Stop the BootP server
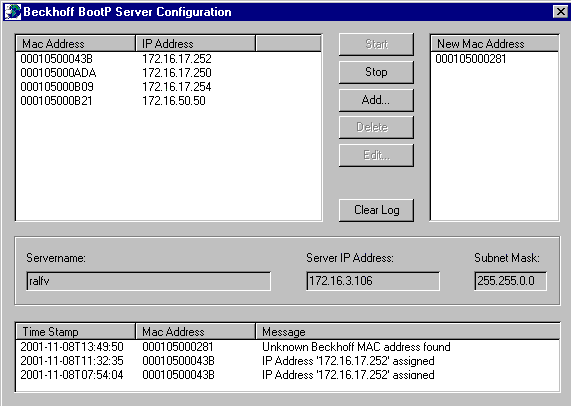This screenshot has width=571, height=406. click(376, 72)
